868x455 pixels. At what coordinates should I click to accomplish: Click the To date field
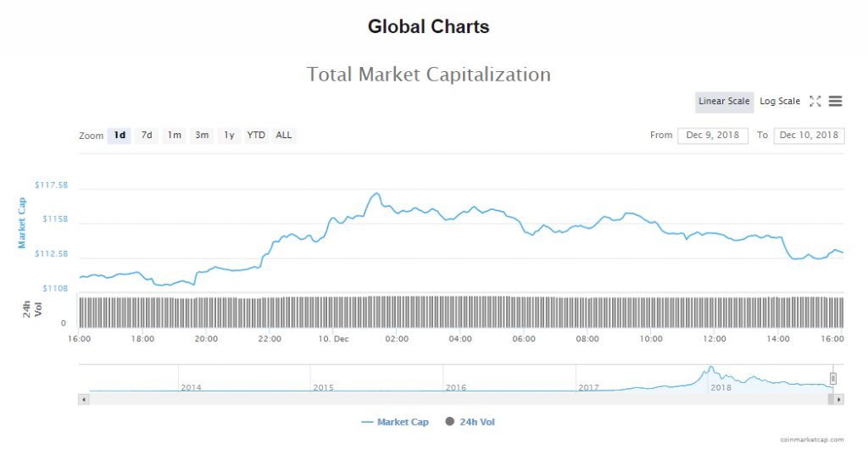[809, 136]
